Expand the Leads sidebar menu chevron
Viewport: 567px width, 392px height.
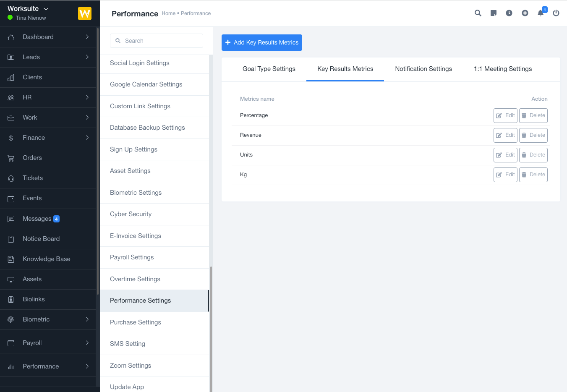coord(87,57)
